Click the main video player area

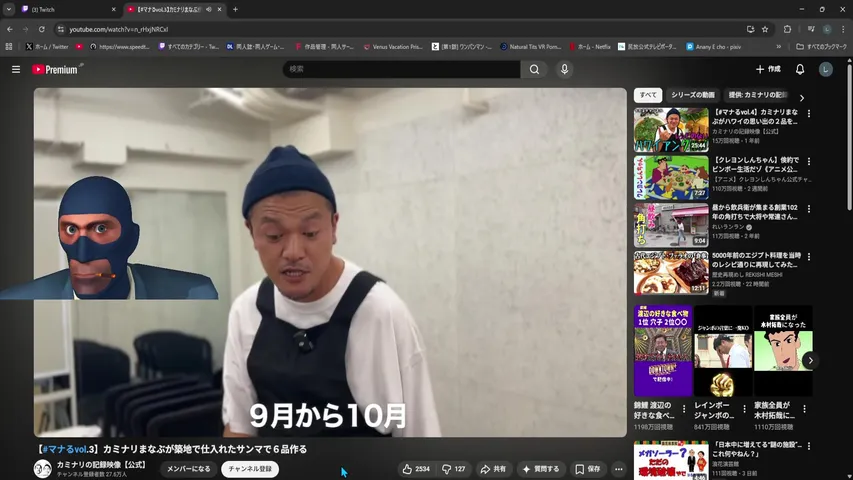(x=330, y=262)
